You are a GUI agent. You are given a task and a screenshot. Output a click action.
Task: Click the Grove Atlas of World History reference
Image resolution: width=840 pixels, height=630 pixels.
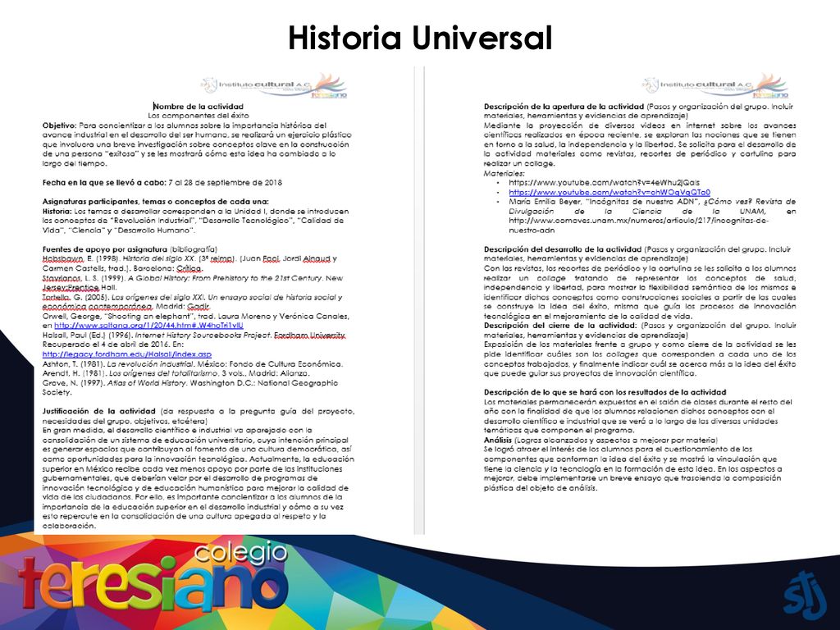pyautogui.click(x=190, y=388)
